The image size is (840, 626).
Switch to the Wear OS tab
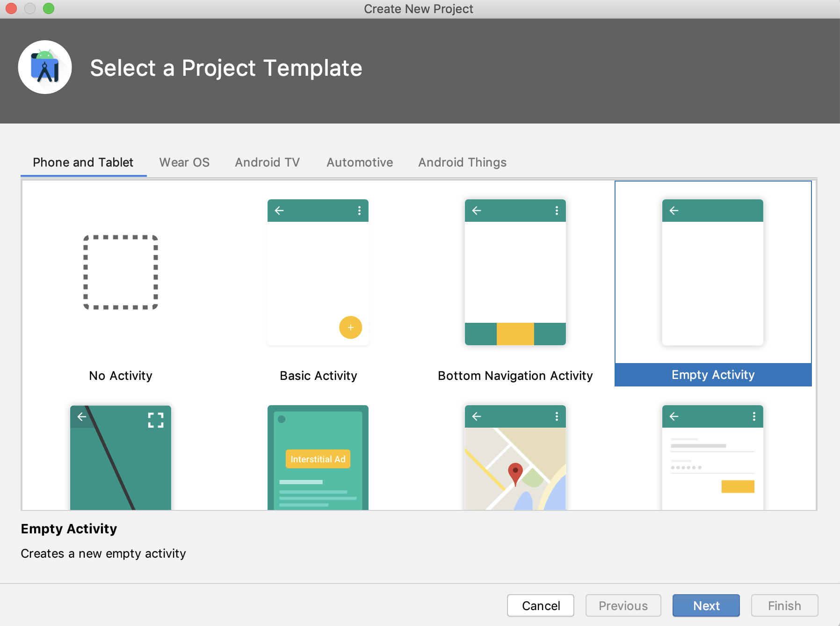(x=184, y=162)
